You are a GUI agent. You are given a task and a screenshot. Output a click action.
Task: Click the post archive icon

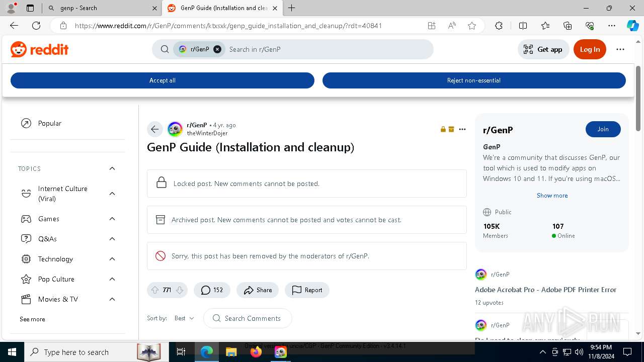pyautogui.click(x=451, y=129)
